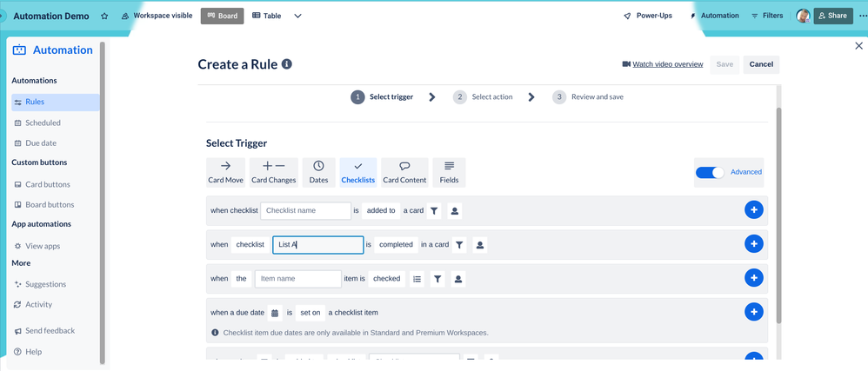The height and width of the screenshot is (371, 868).
Task: Select the Dates trigger tab
Action: (319, 173)
